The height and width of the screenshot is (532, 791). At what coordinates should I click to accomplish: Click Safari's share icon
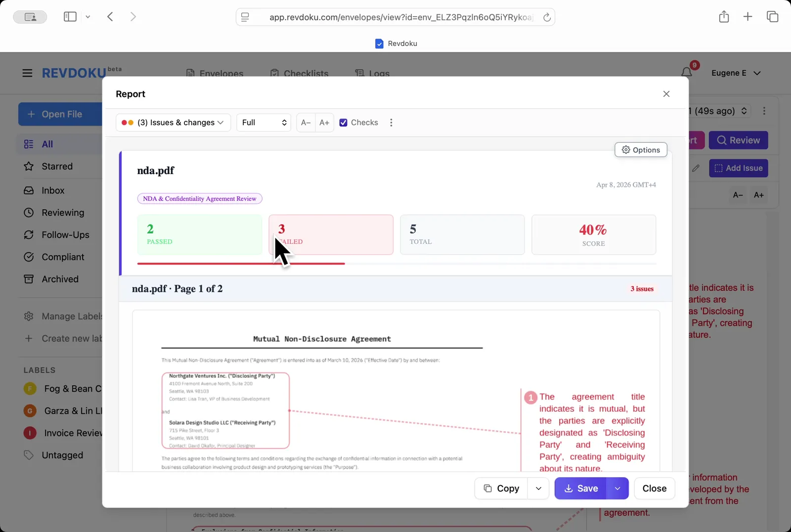(724, 16)
